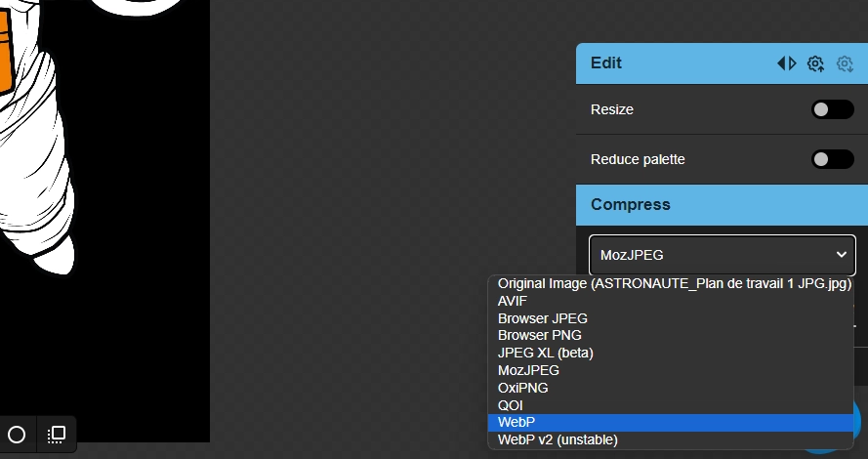Choose the highlighted WebP option
The width and height of the screenshot is (868, 459).
pos(671,423)
